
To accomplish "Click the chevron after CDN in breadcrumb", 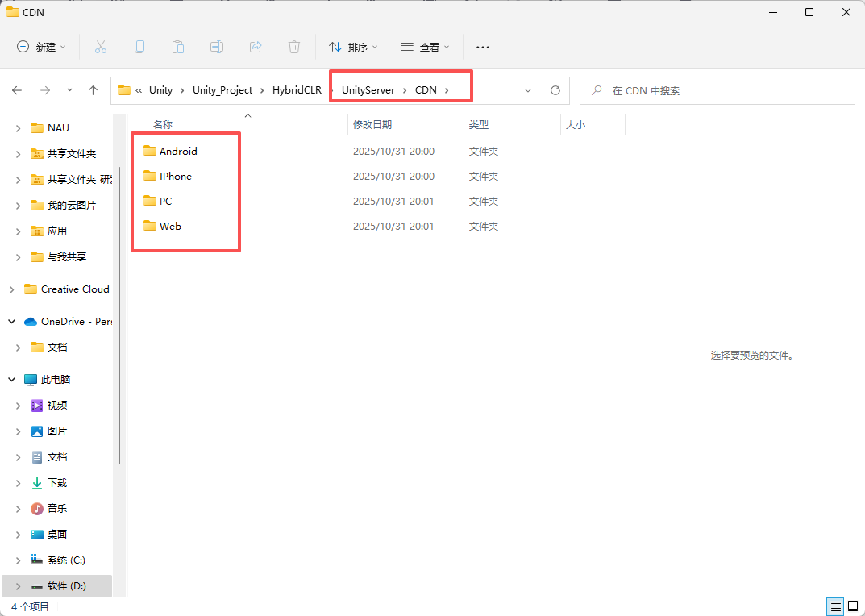I will [x=447, y=90].
